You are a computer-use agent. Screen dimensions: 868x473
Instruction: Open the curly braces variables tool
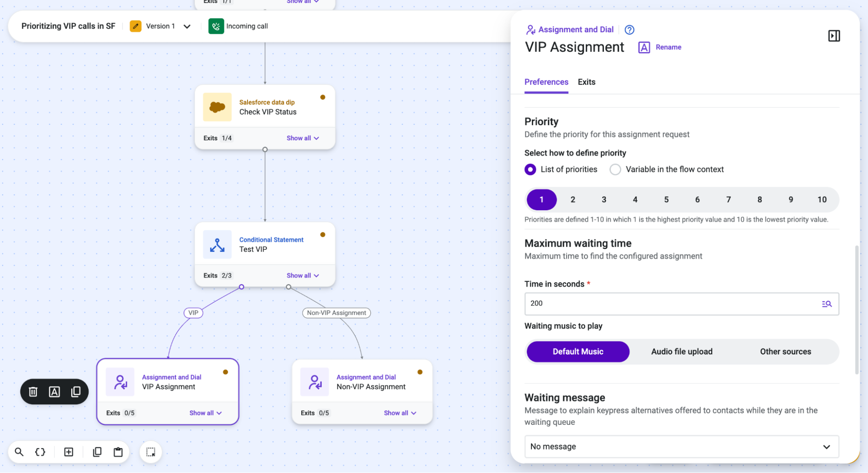[40, 452]
